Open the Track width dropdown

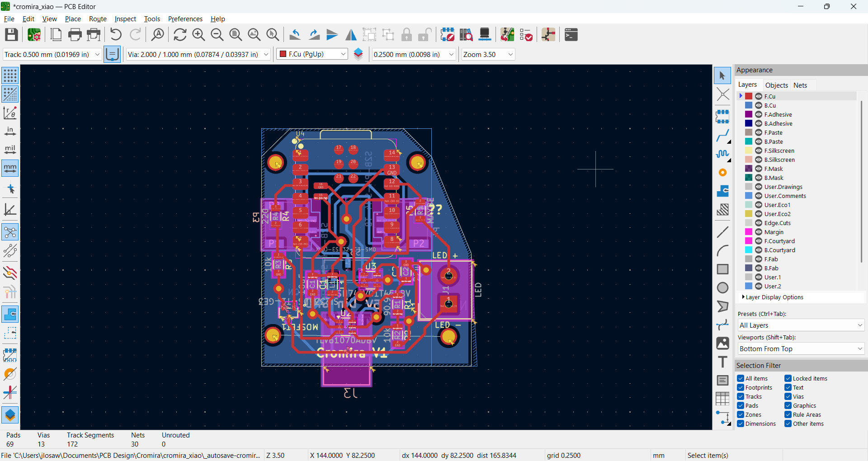52,54
